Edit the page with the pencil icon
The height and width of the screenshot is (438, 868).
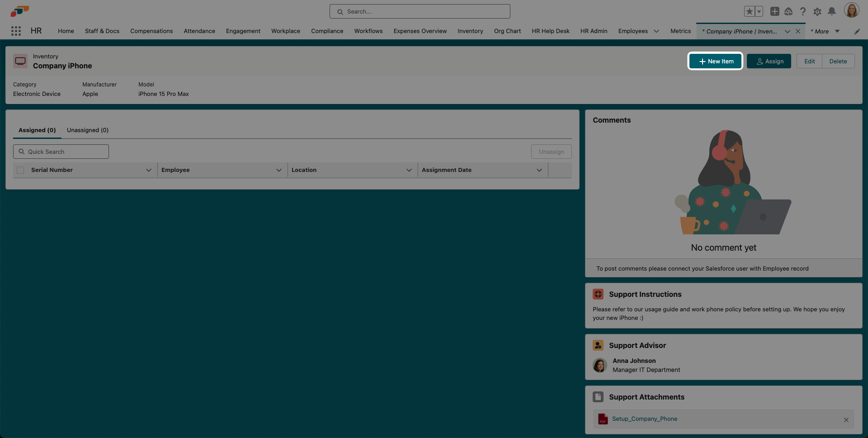857,31
